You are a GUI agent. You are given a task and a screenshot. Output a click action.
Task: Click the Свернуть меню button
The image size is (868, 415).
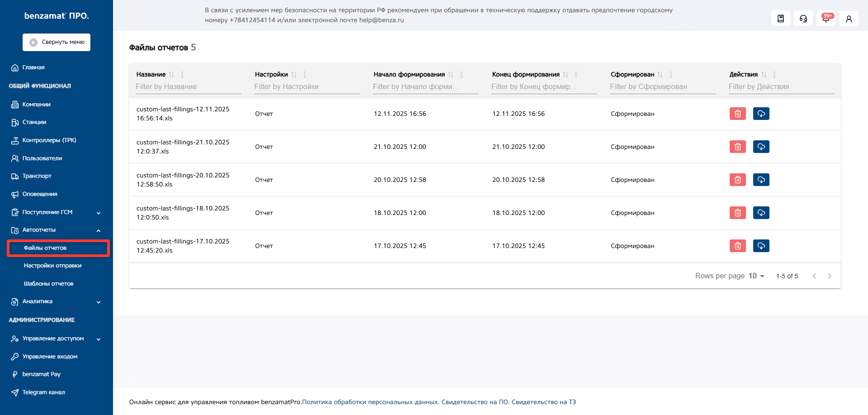[x=57, y=42]
